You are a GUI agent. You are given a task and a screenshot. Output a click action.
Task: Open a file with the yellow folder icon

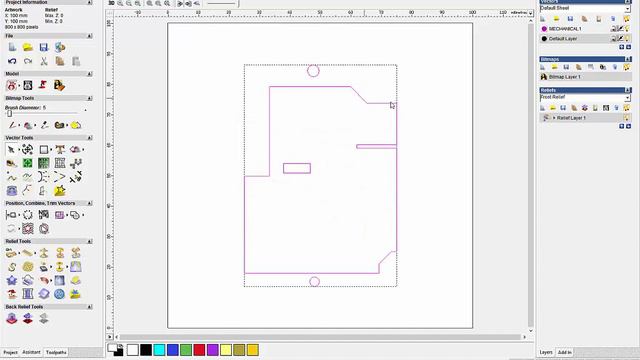coord(28,47)
